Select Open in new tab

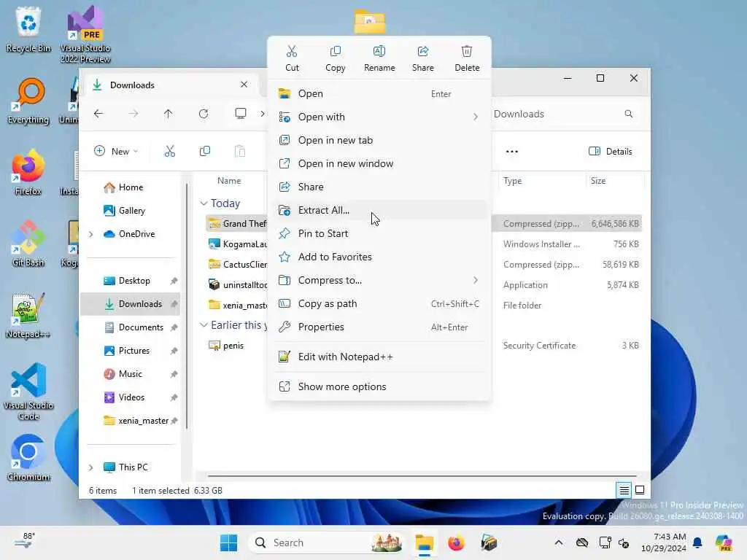[379, 141]
